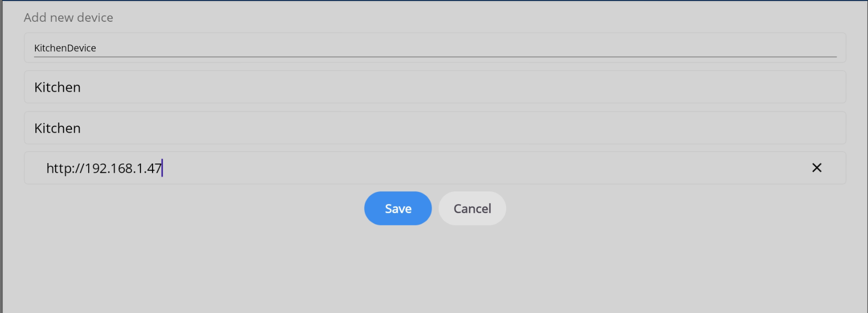
Task: Open the second Kitchen selector above the URL
Action: tap(435, 128)
